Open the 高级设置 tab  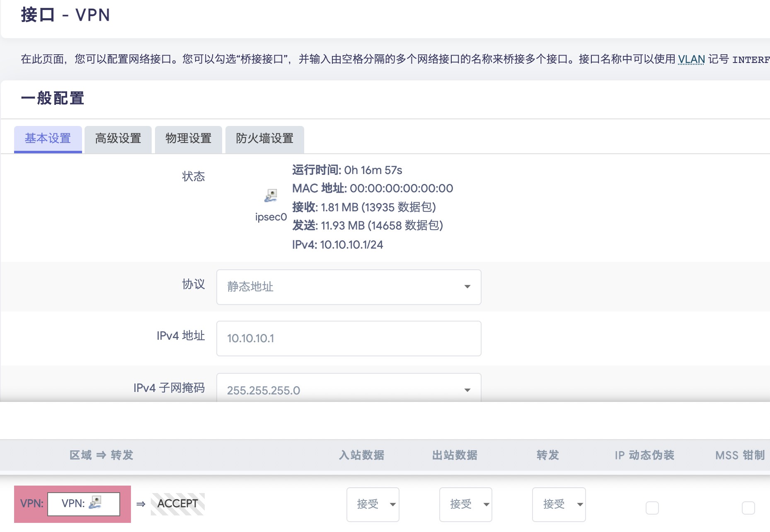[118, 139]
